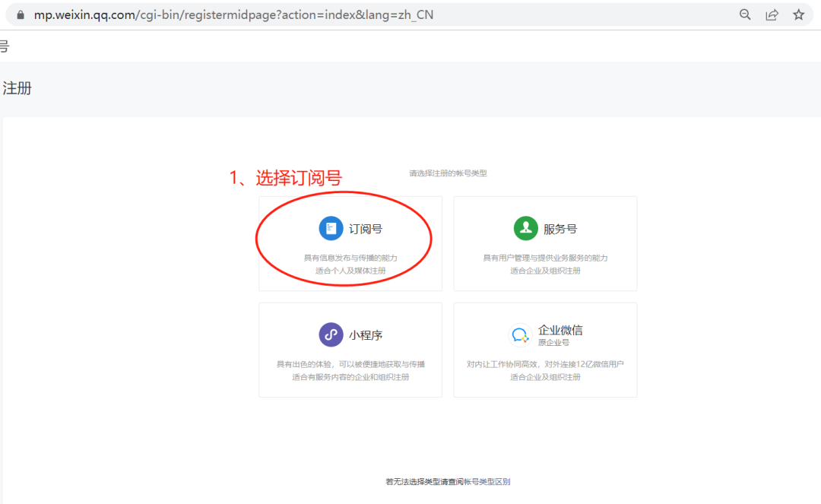Screen dimensions: 821x504
Task: Click the 注册 page heading
Action: point(17,88)
